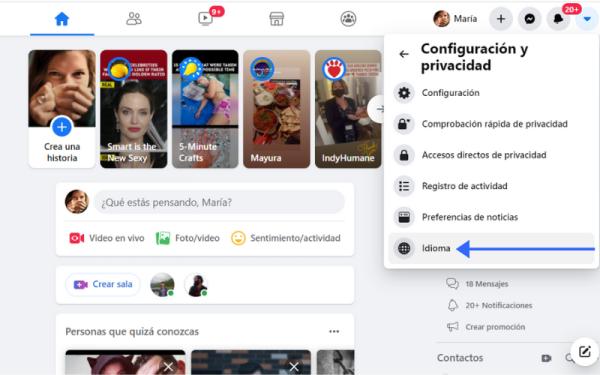Viewport: 600px width, 375px height.
Task: Open the IndyHumane story
Action: 348,109
